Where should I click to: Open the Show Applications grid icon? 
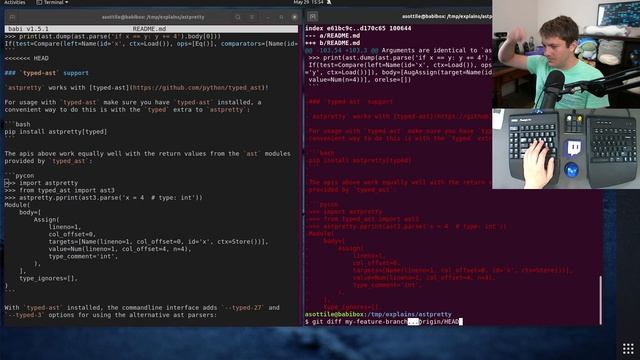pyautogui.click(x=628, y=349)
